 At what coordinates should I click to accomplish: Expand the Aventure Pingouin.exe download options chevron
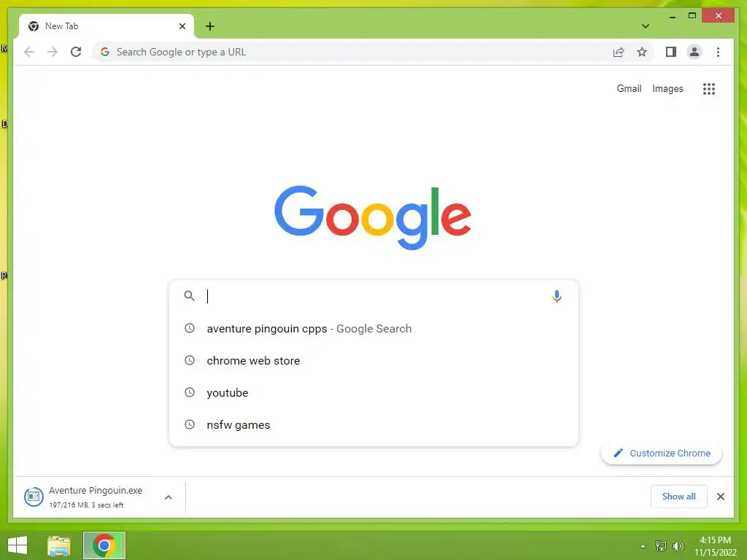click(169, 497)
